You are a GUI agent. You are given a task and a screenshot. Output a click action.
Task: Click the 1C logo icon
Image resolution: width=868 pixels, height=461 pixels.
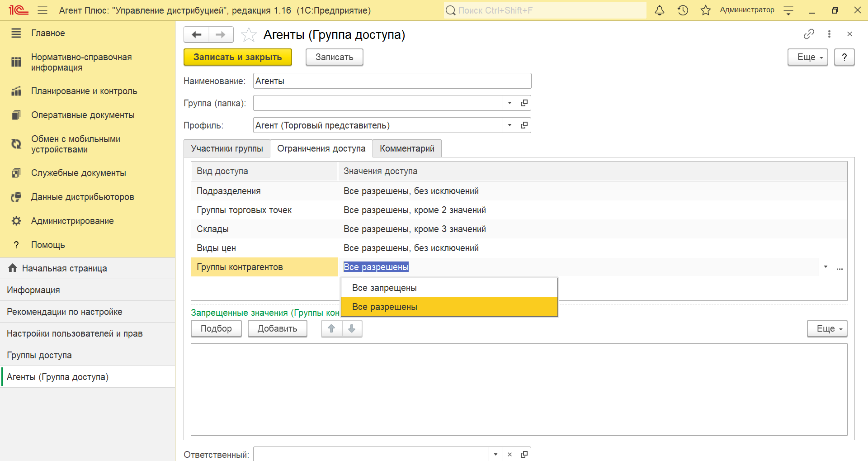(19, 10)
